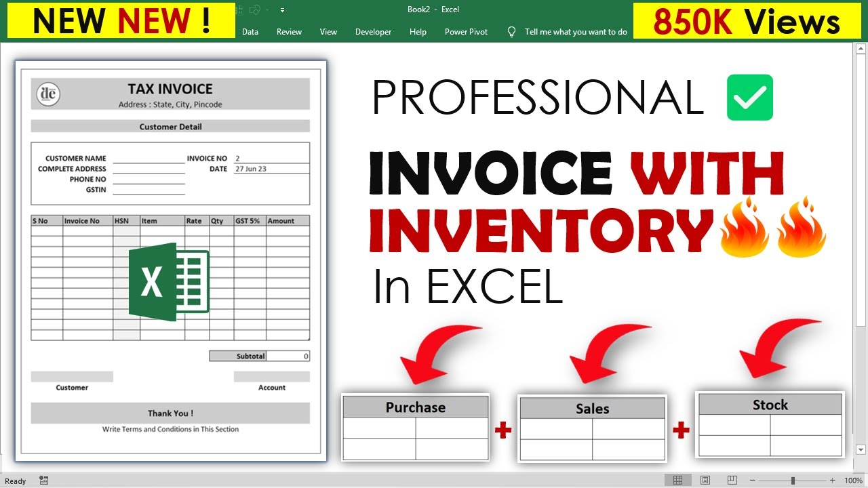Click the blank field next to COMPLETE ADDRESS

[149, 169]
